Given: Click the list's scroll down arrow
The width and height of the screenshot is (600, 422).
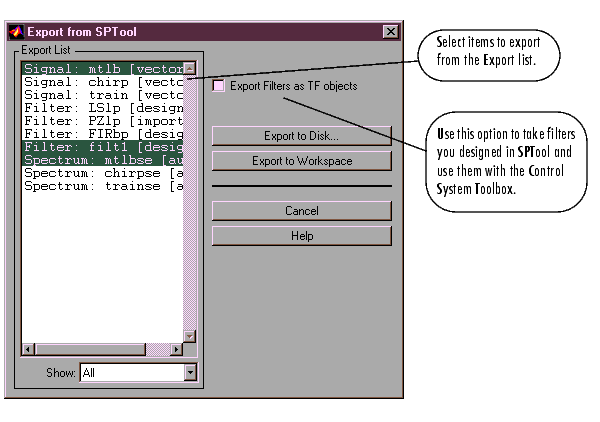Looking at the screenshot, I should click(190, 336).
